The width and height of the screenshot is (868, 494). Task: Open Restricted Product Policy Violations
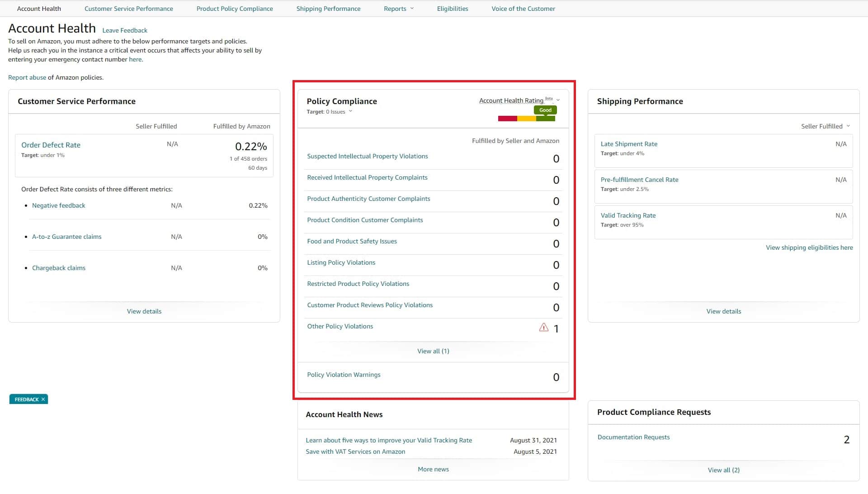click(358, 284)
